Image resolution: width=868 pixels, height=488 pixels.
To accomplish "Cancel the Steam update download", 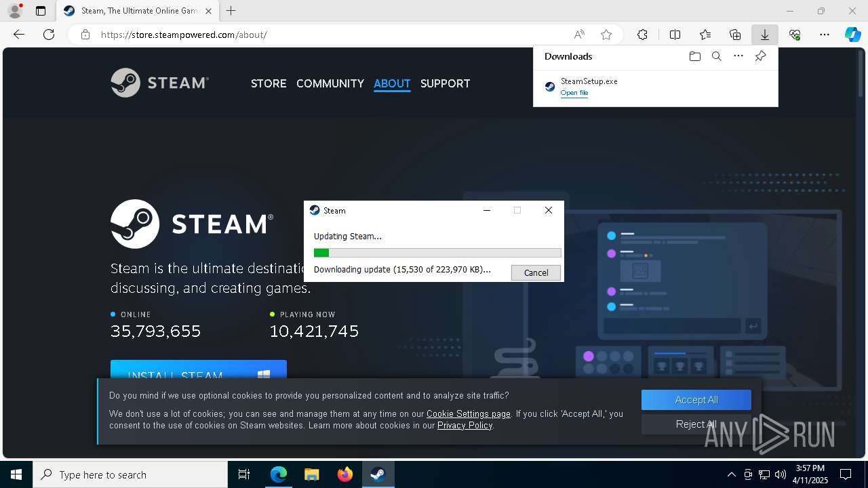I will coord(536,272).
